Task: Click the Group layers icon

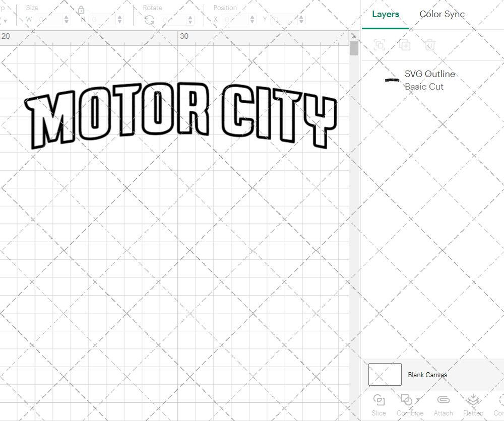Action: point(380,45)
